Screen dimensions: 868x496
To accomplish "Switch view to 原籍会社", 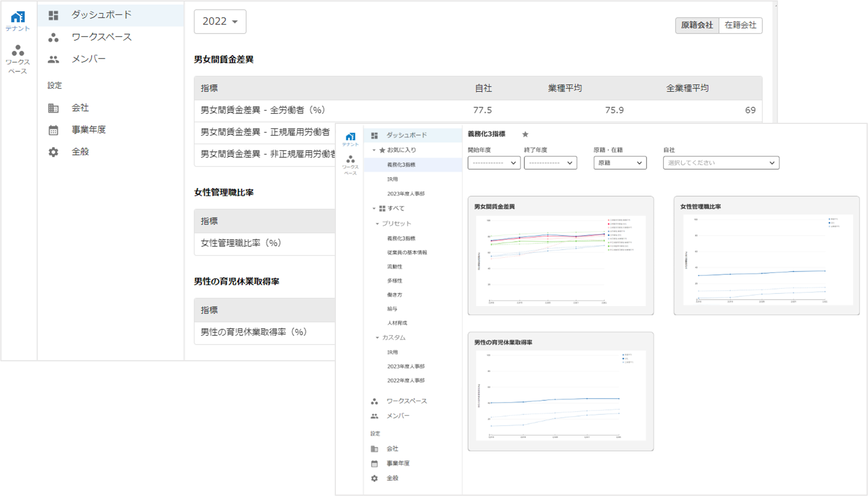I will click(697, 26).
